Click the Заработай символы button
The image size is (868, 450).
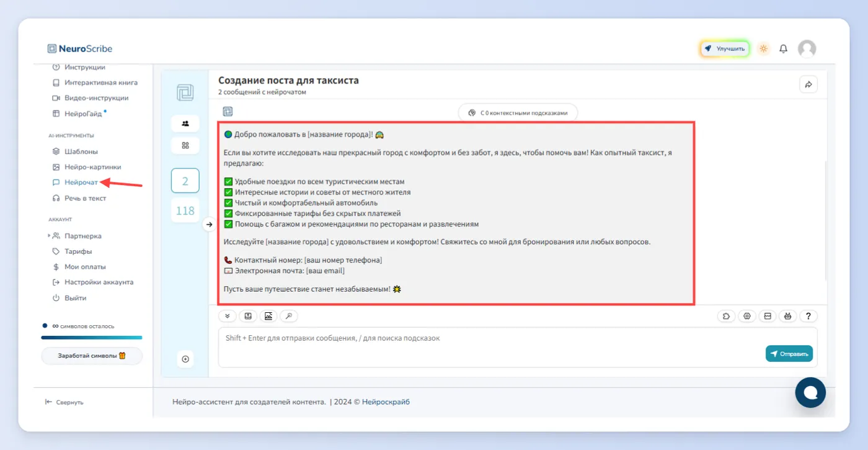tap(92, 356)
